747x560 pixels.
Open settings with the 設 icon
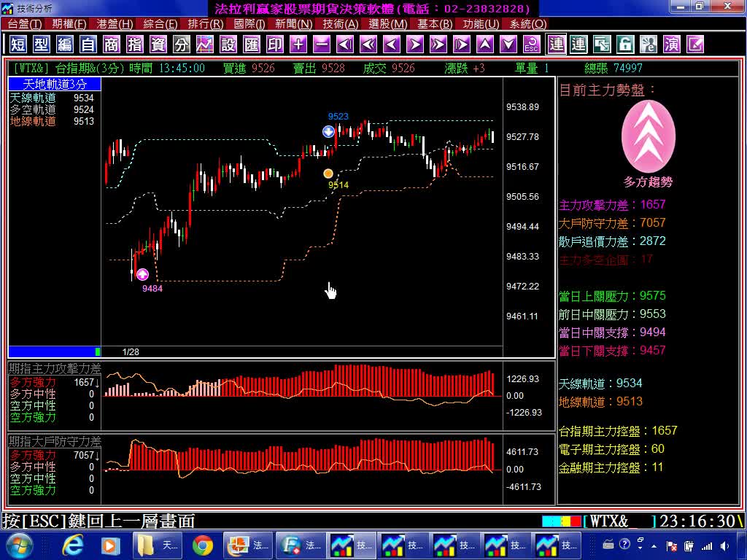(x=228, y=44)
